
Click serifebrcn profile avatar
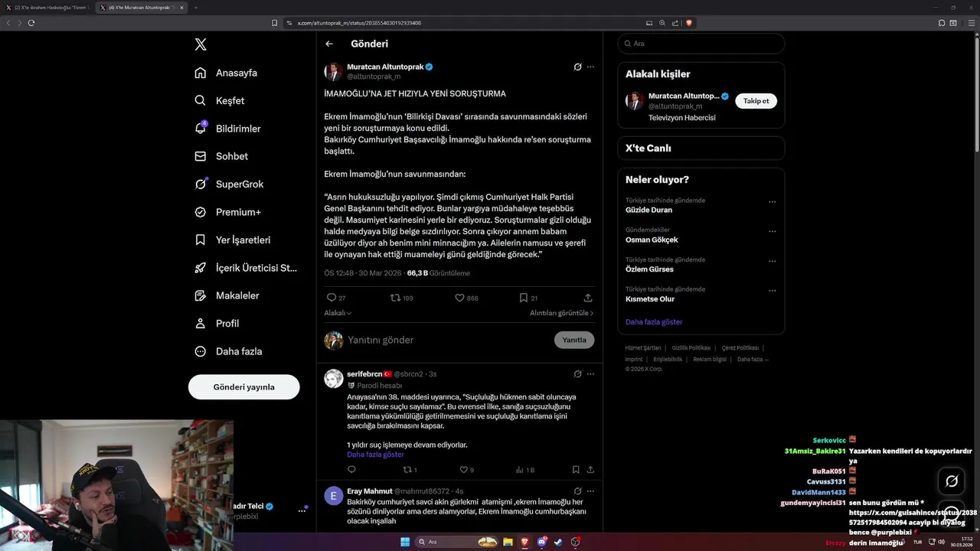[x=333, y=379]
